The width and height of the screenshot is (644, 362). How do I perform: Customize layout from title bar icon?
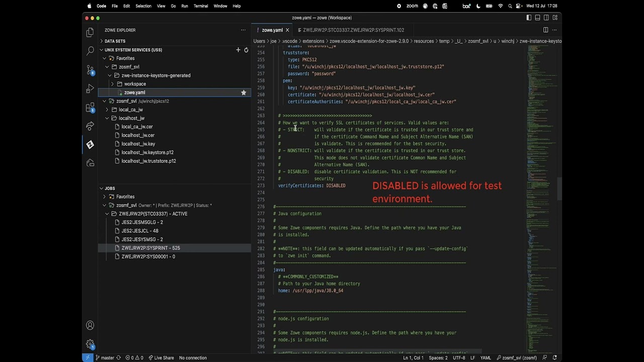click(555, 18)
